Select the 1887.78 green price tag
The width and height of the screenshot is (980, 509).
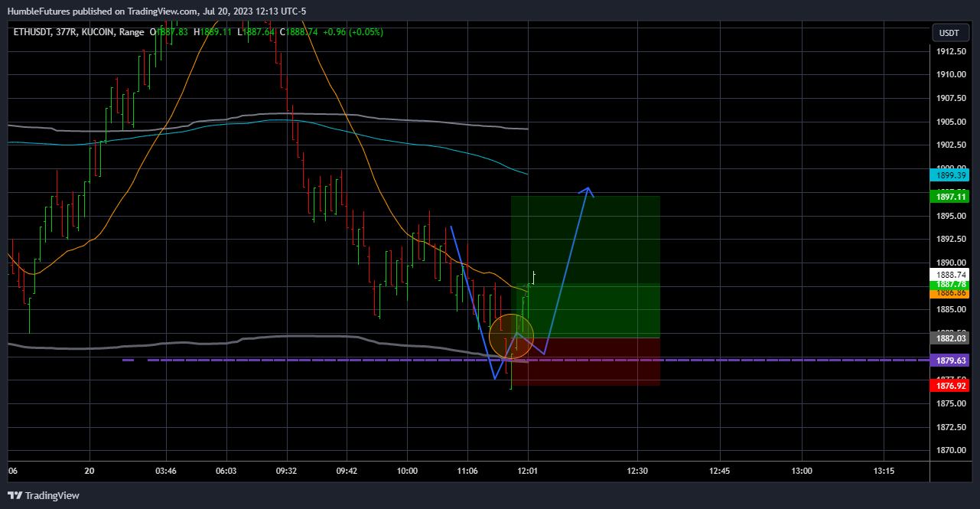tap(949, 284)
